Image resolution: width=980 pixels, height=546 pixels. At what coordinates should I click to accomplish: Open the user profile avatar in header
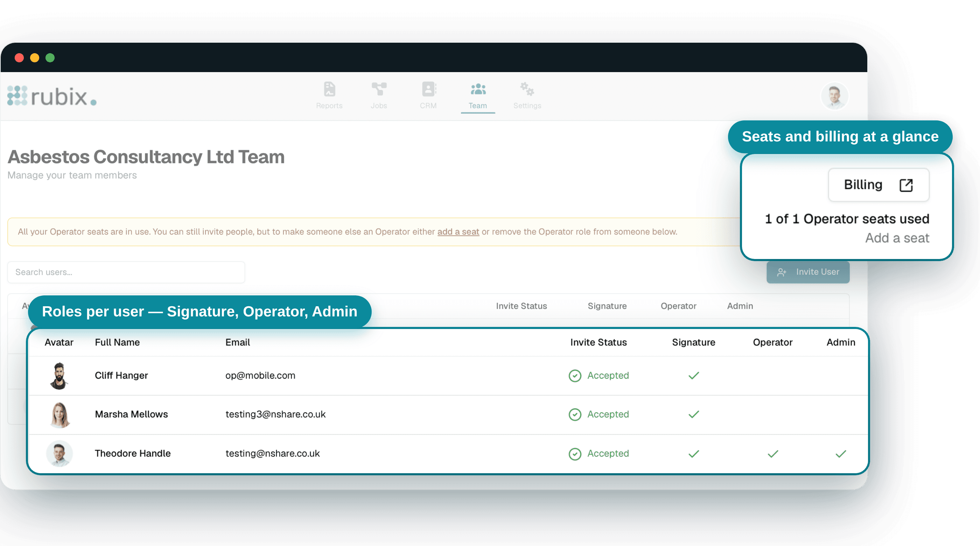click(x=835, y=96)
